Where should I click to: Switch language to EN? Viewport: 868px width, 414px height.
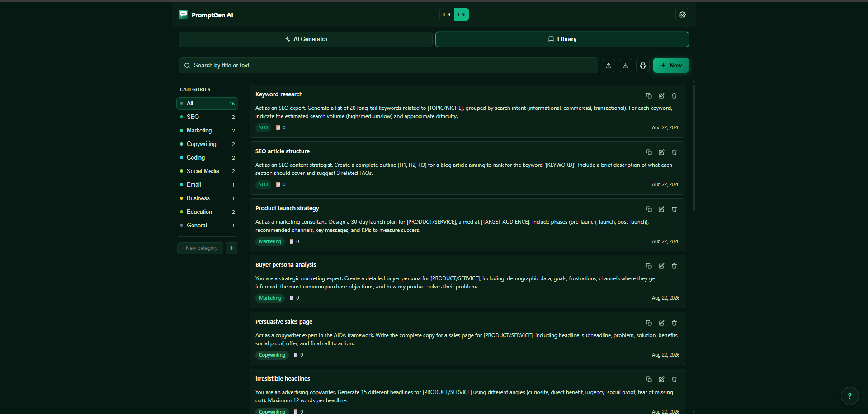click(x=461, y=14)
